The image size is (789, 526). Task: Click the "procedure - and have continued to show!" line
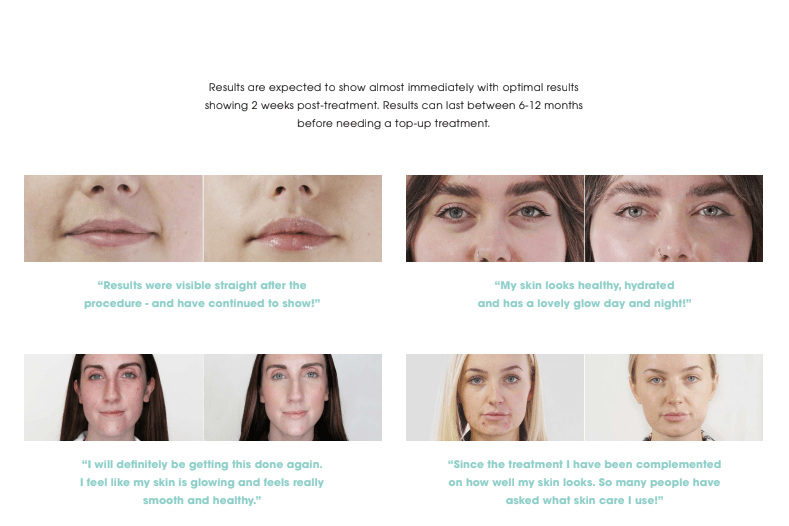[202, 304]
